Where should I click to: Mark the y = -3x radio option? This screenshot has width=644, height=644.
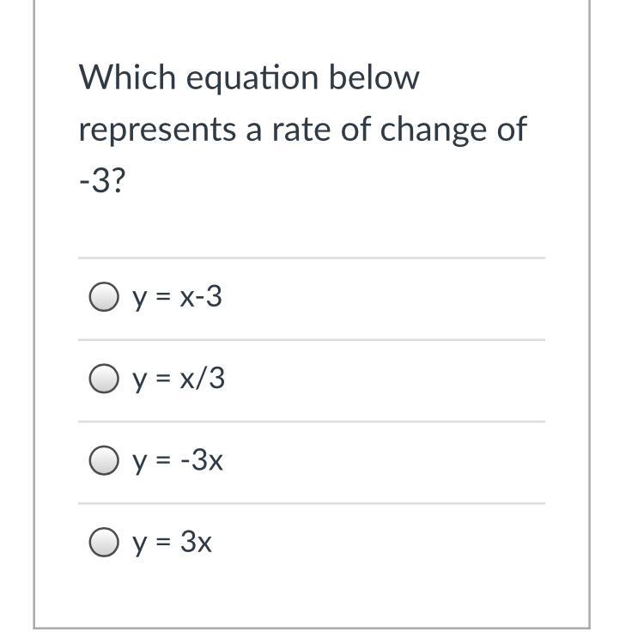tap(103, 461)
